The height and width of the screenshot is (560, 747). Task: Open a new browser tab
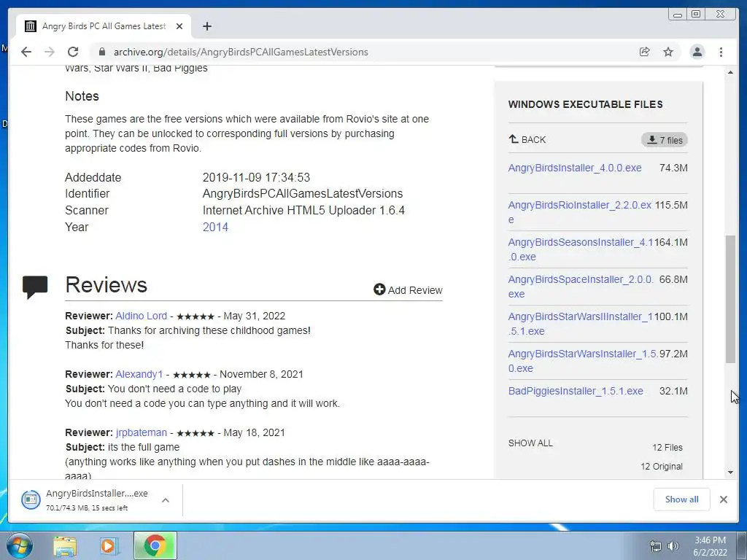pos(206,26)
